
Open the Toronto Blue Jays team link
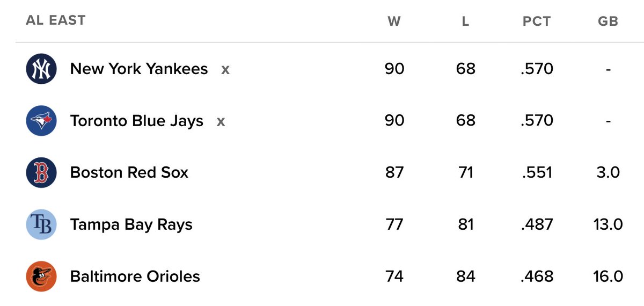tap(136, 121)
